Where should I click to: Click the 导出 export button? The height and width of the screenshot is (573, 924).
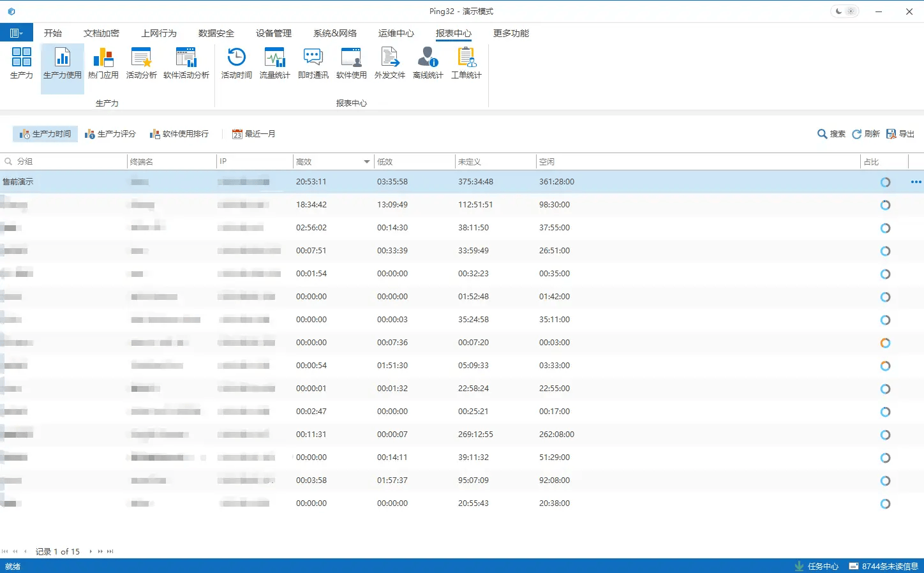(900, 134)
